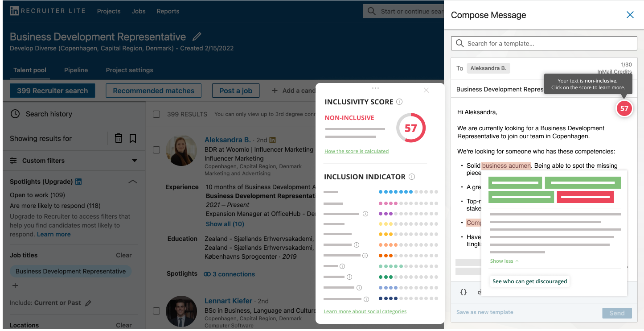Click the message subject line field

[500, 89]
